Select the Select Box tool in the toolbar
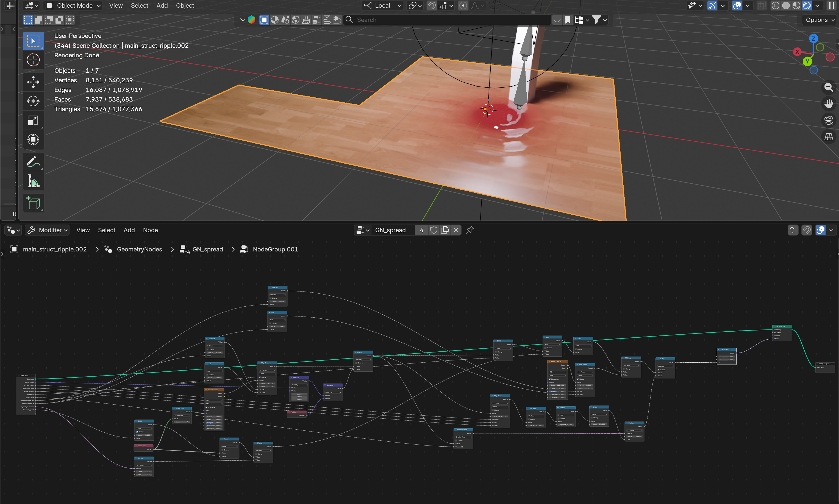 [x=33, y=41]
